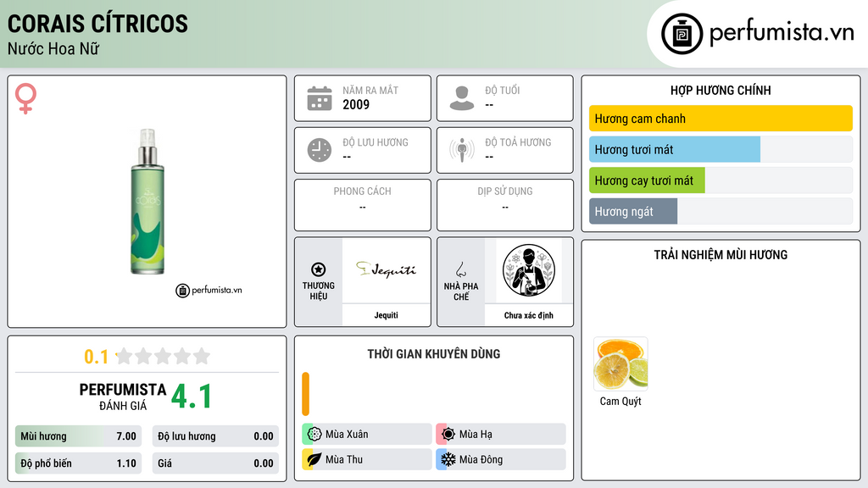Click the perfumer illustration avatar
Viewport: 868px width, 488px height.
coord(529,270)
